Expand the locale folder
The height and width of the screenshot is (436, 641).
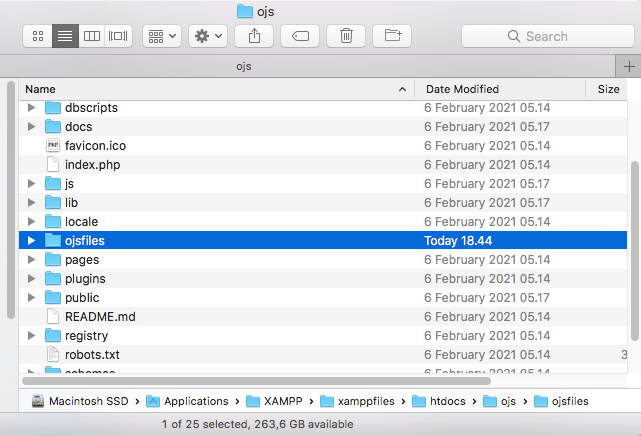[x=31, y=221]
